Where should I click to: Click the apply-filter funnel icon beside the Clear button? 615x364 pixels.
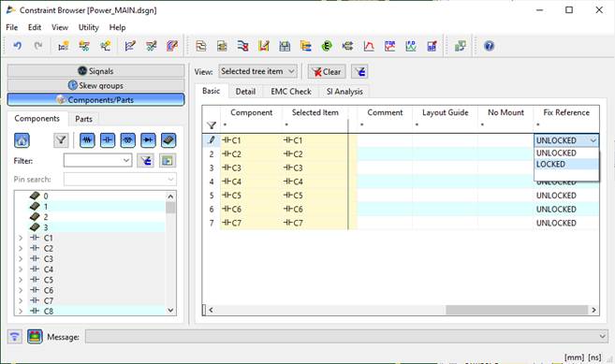tap(359, 72)
